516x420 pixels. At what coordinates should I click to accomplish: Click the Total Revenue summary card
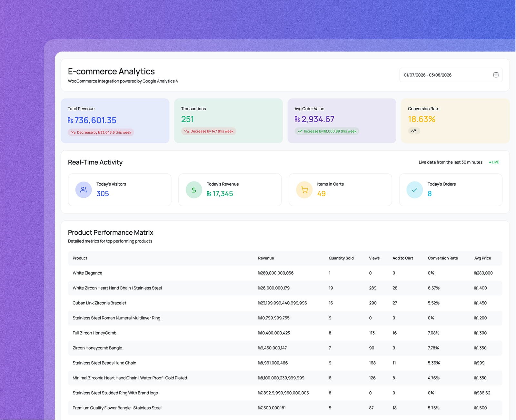click(x=115, y=121)
